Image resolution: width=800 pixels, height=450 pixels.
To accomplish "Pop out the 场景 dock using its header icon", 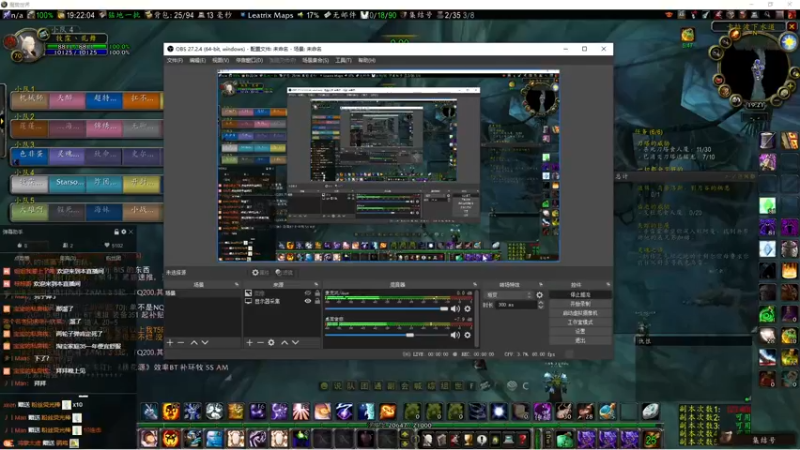I will point(236,284).
